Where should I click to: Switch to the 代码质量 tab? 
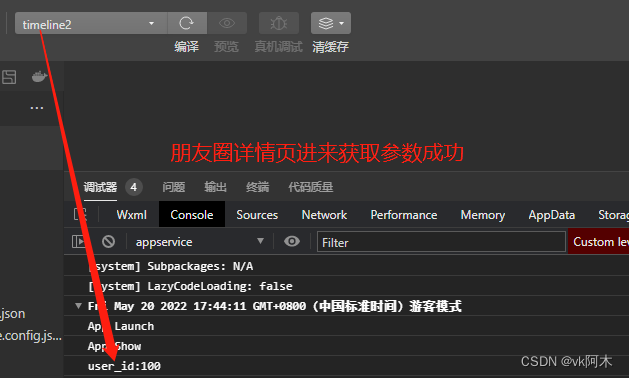click(x=310, y=187)
